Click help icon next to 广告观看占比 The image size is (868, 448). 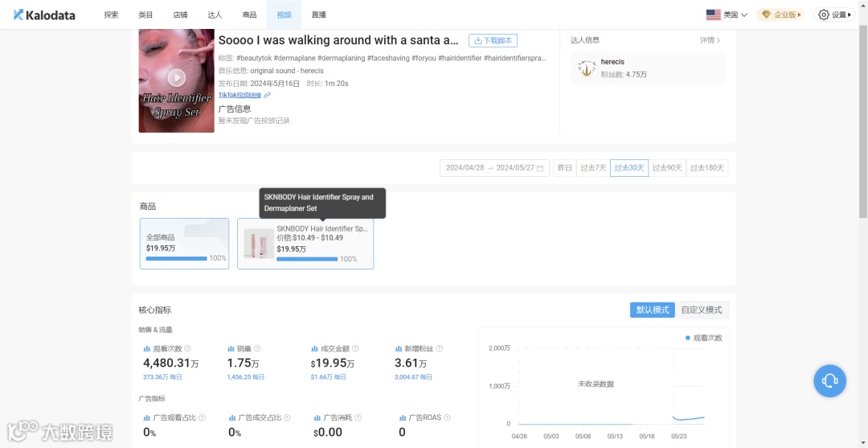tap(202, 417)
